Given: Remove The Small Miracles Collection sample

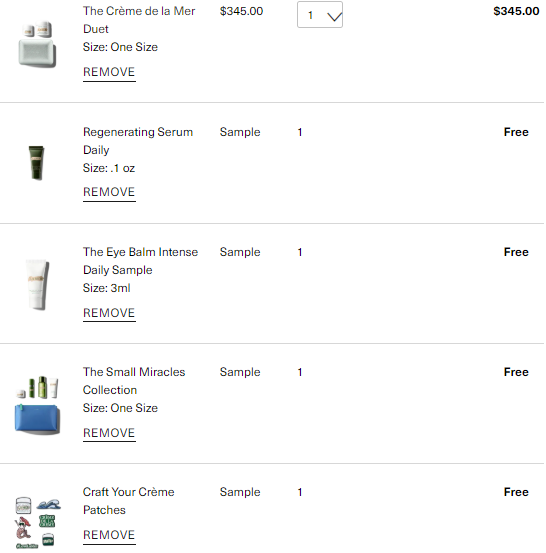Looking at the screenshot, I should (x=109, y=433).
